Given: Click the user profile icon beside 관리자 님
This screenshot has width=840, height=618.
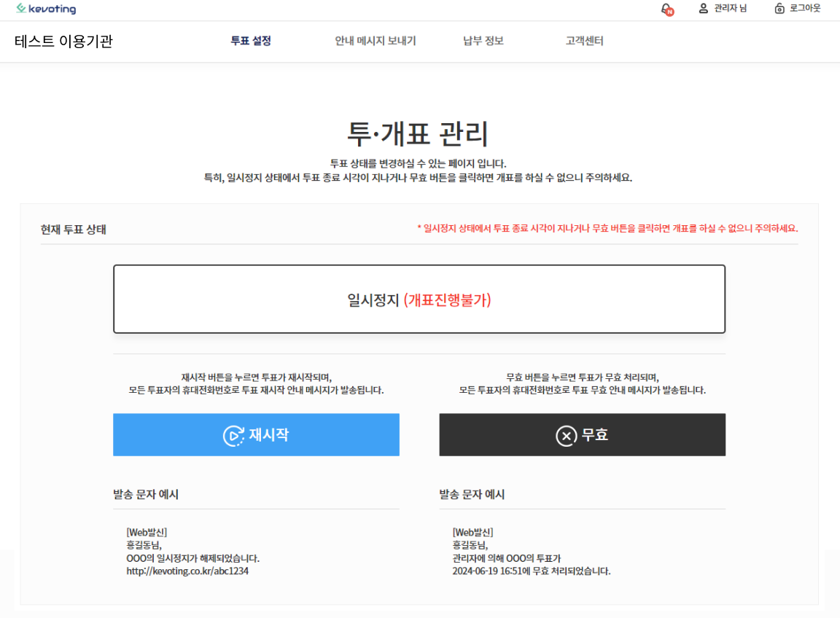Looking at the screenshot, I should pos(703,9).
